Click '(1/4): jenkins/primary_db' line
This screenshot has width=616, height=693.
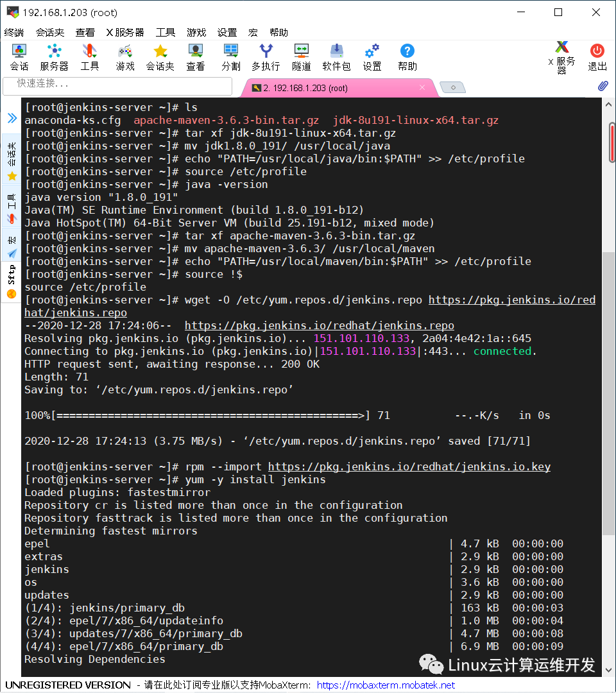pyautogui.click(x=105, y=608)
